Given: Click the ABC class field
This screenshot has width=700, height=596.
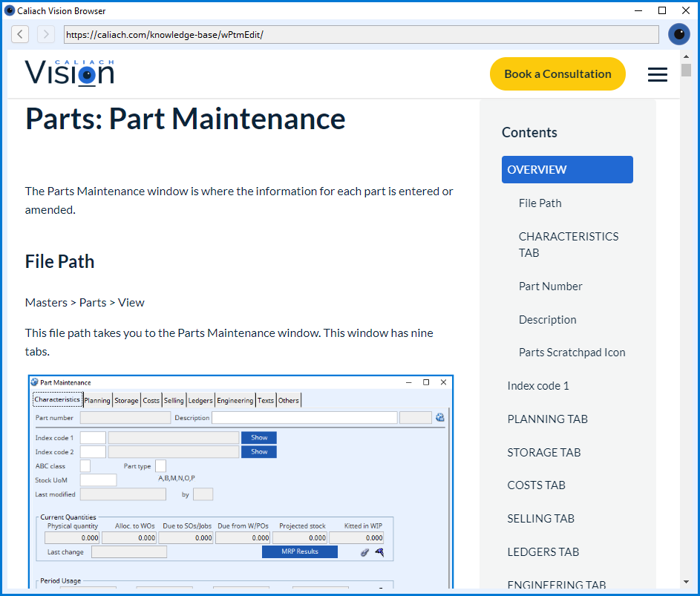Looking at the screenshot, I should [x=85, y=466].
